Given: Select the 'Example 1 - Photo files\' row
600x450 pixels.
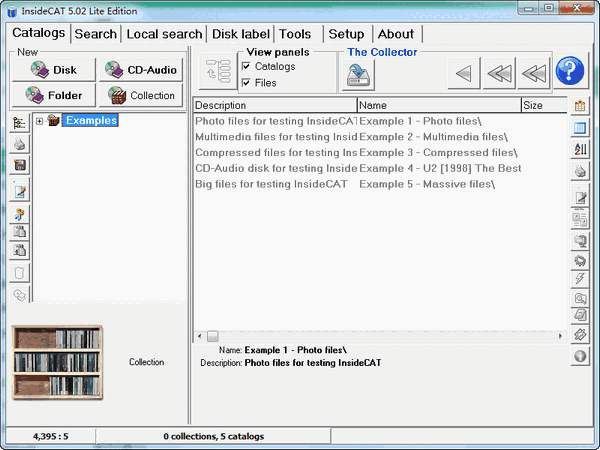Looking at the screenshot, I should tap(380, 121).
